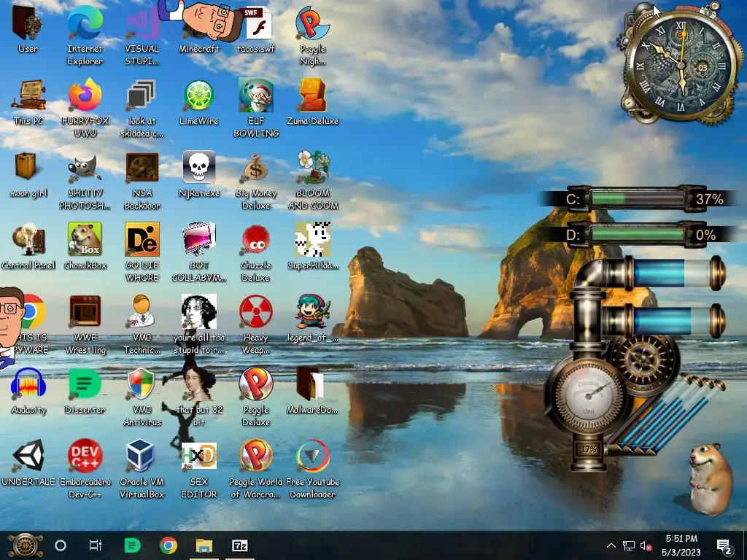Open the Peggle Deluxe shortcut
The width and height of the screenshot is (747, 560).
(256, 384)
